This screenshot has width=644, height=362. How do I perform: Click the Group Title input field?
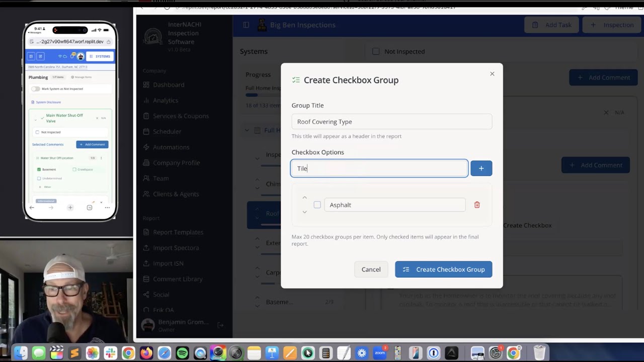391,122
